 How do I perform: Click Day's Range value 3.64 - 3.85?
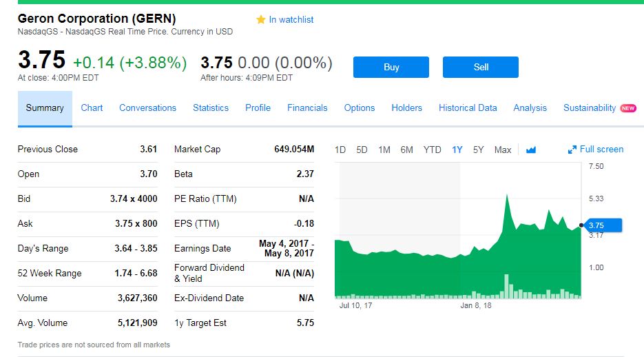click(x=136, y=248)
